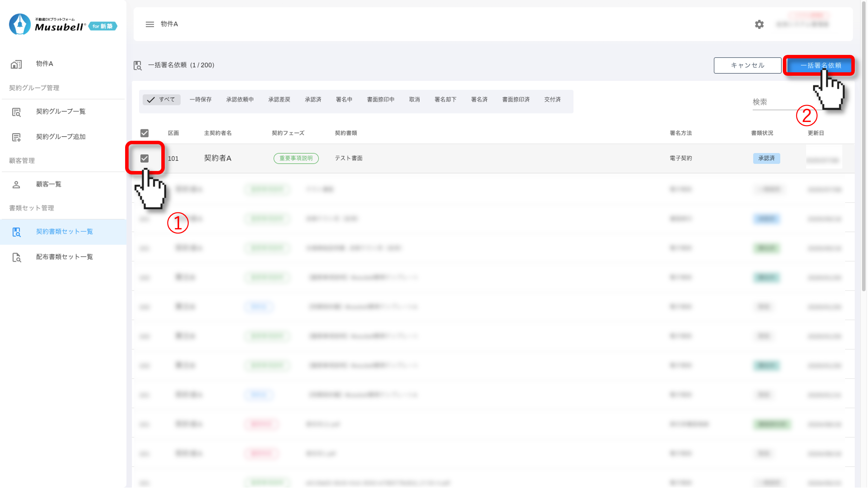Select the すべて filter chip
This screenshot has width=868, height=489.
tap(162, 100)
